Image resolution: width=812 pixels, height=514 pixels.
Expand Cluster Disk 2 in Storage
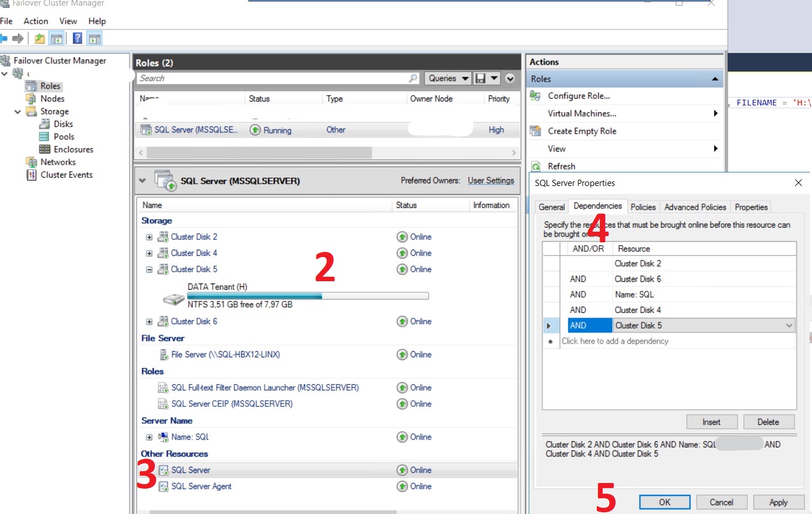pyautogui.click(x=149, y=237)
